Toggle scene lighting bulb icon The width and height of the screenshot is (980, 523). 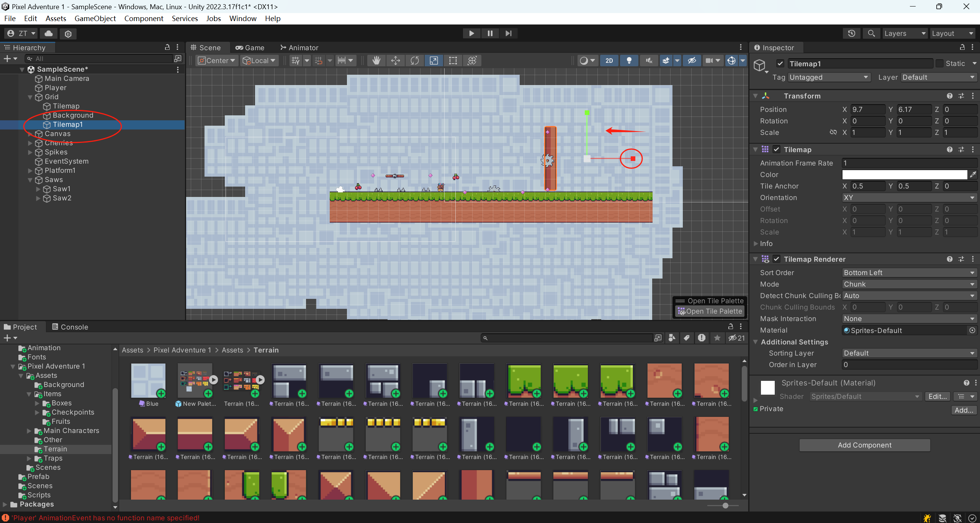point(629,61)
